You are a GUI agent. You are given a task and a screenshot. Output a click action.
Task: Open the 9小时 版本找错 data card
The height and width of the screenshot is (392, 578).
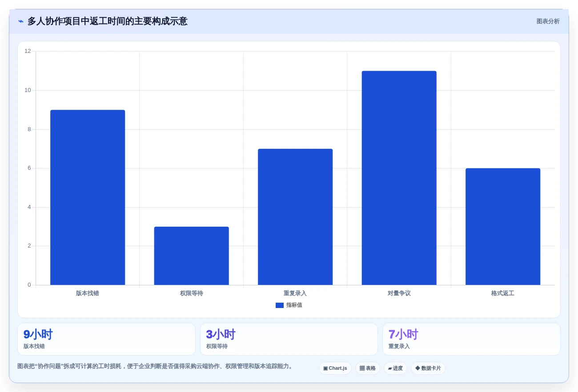106,339
